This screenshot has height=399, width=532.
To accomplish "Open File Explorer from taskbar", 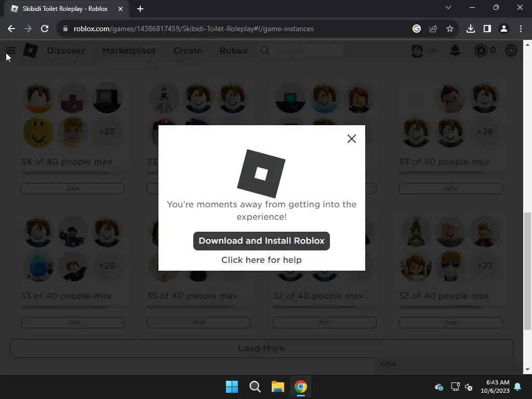I will (278, 387).
